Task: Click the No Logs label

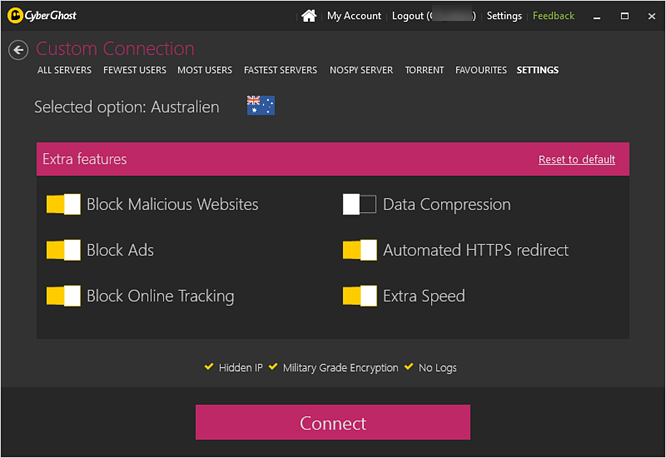Action: pos(437,368)
